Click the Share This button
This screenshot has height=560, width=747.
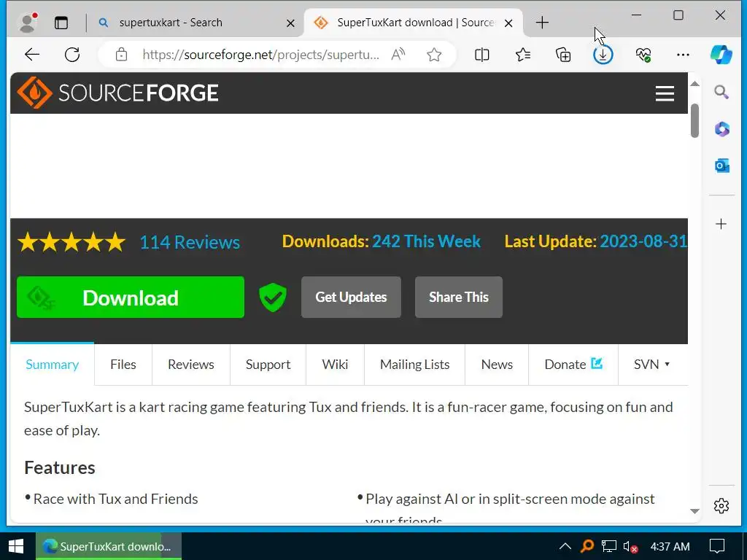[x=459, y=297]
